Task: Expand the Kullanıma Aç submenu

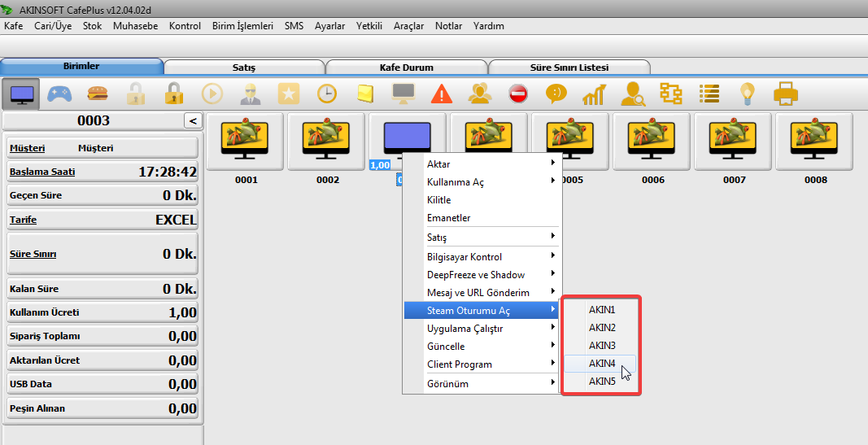Action: pos(482,182)
